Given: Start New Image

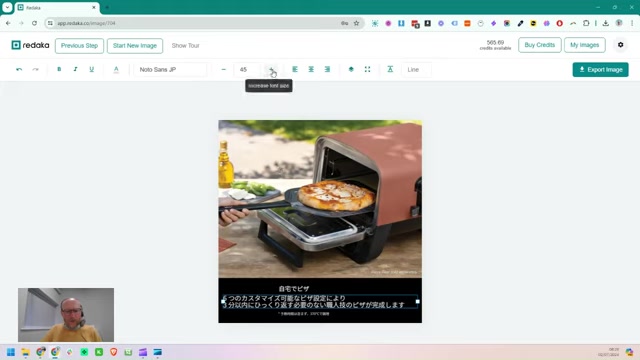Looking at the screenshot, I should 135,45.
